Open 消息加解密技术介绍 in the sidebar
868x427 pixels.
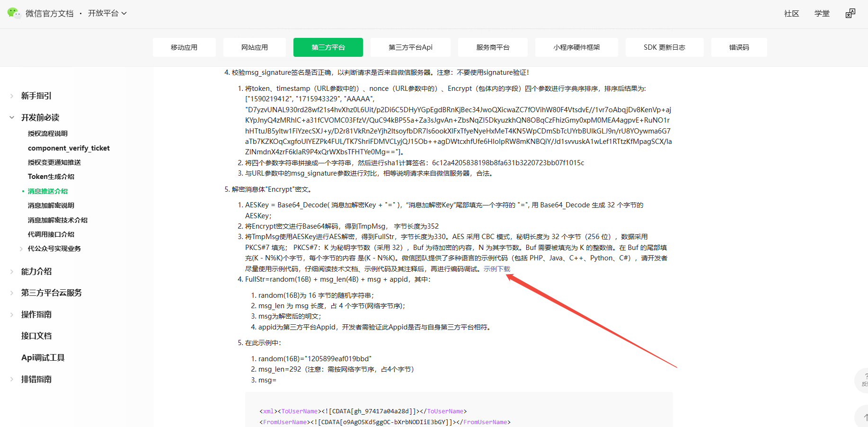58,220
